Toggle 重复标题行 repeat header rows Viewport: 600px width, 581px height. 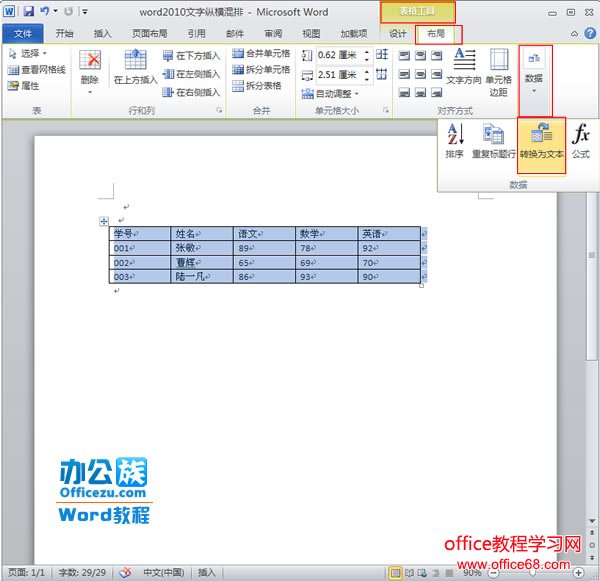[x=493, y=141]
